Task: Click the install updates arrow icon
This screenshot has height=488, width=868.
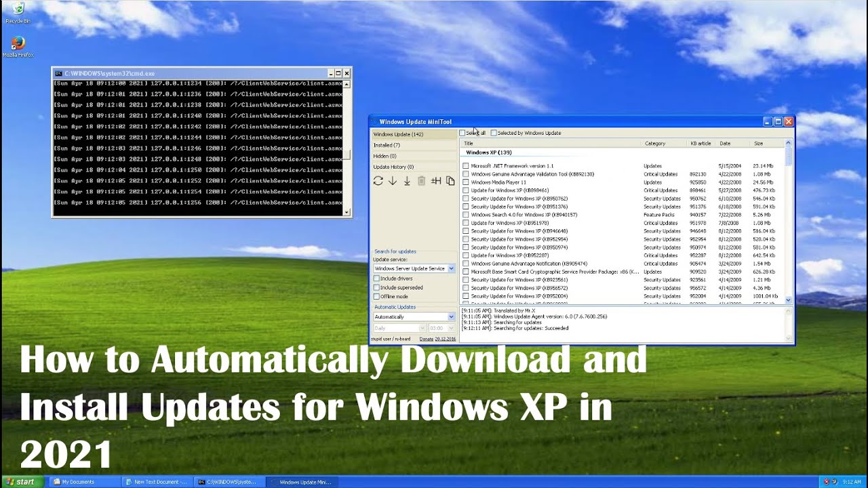Action: coord(407,181)
